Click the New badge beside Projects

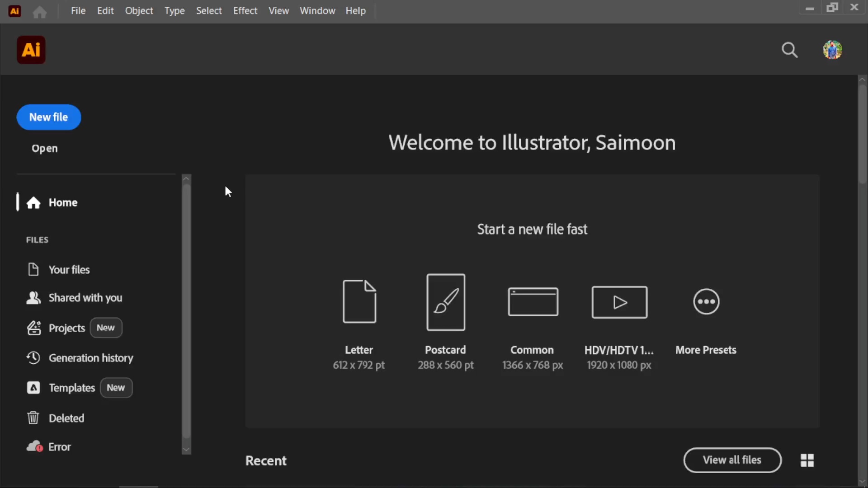point(106,328)
